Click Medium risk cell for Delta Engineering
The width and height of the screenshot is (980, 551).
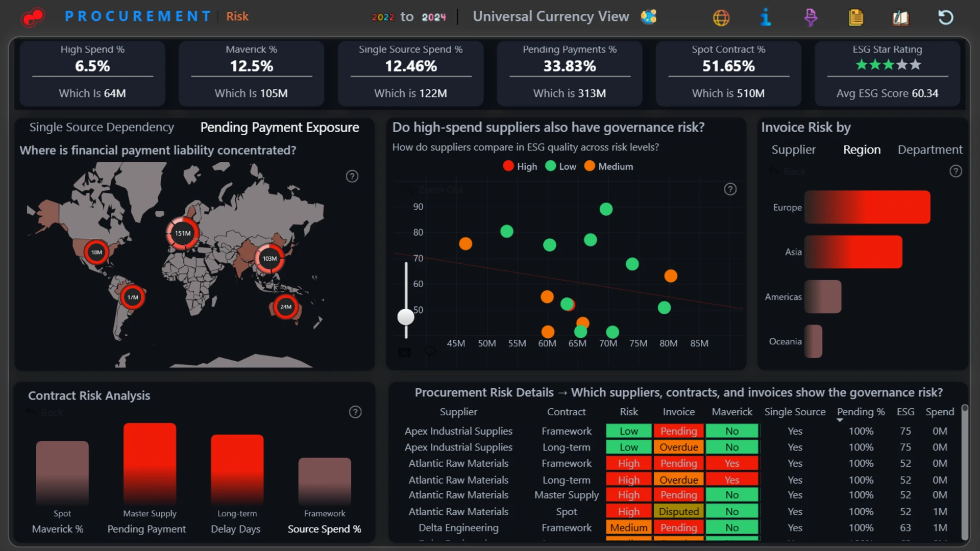click(629, 528)
